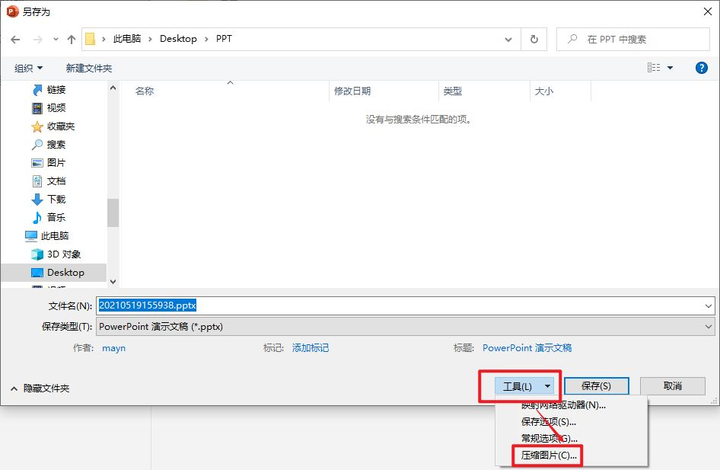
Task: Open the 组织 dropdown menu
Action: [28, 68]
